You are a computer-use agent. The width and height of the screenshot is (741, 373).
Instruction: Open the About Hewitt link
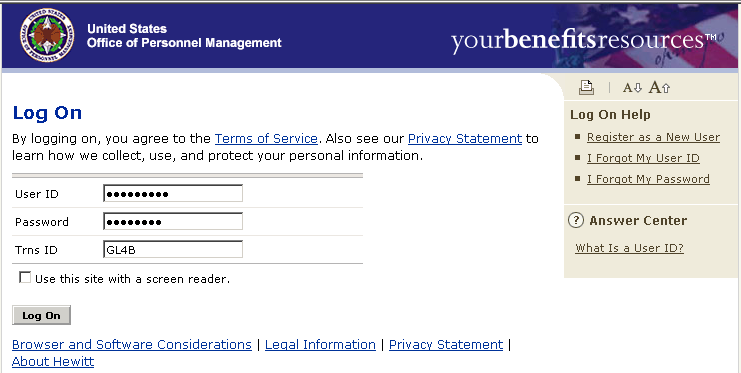tap(53, 362)
